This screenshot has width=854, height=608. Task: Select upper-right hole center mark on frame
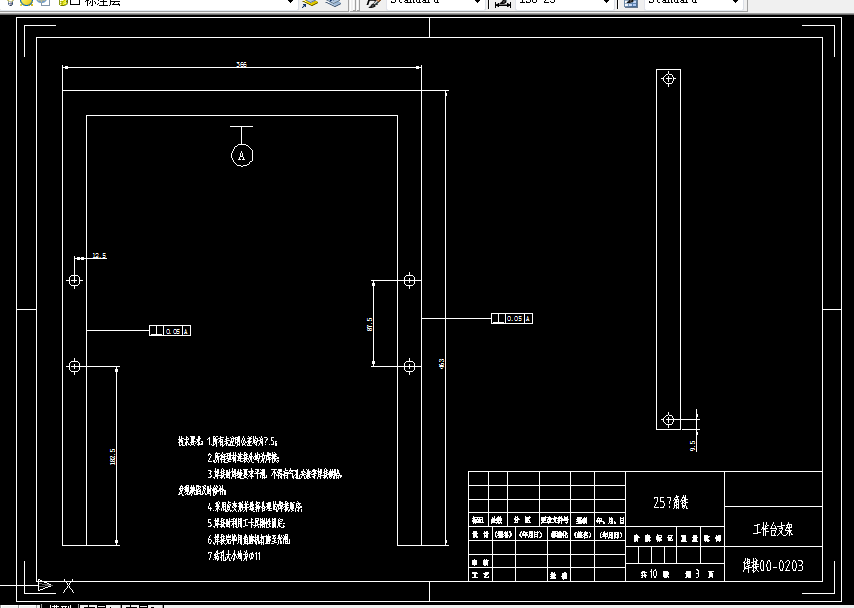(410, 281)
